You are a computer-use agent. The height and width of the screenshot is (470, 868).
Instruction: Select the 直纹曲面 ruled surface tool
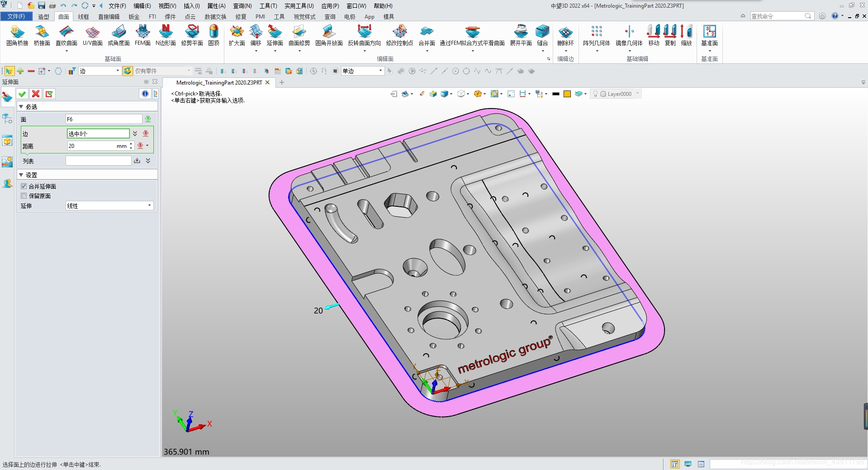pyautogui.click(x=66, y=35)
